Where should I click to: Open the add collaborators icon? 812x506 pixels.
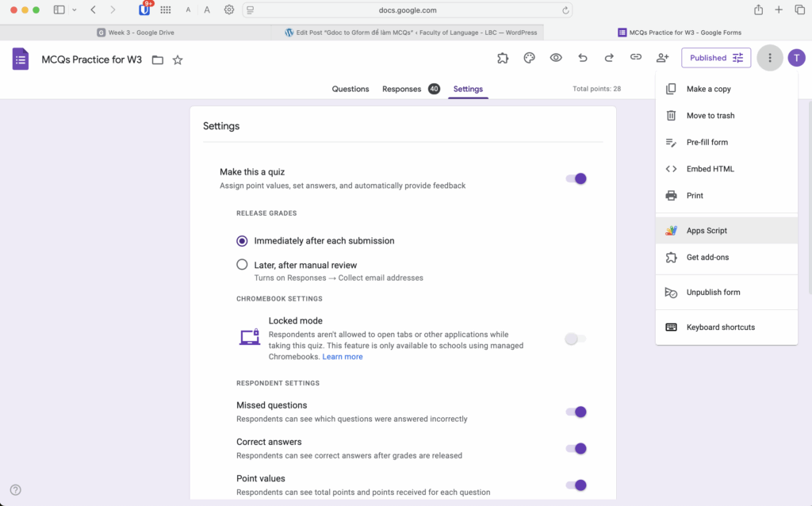tap(662, 58)
